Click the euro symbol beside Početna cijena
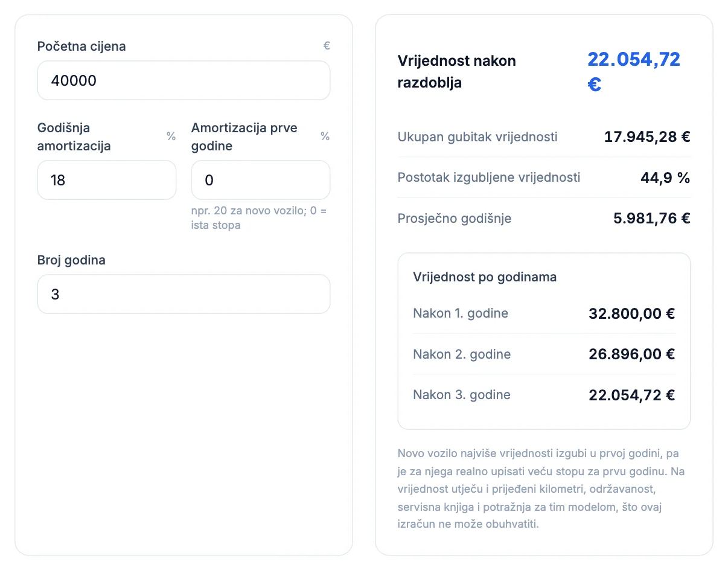728x570 pixels. pyautogui.click(x=327, y=46)
